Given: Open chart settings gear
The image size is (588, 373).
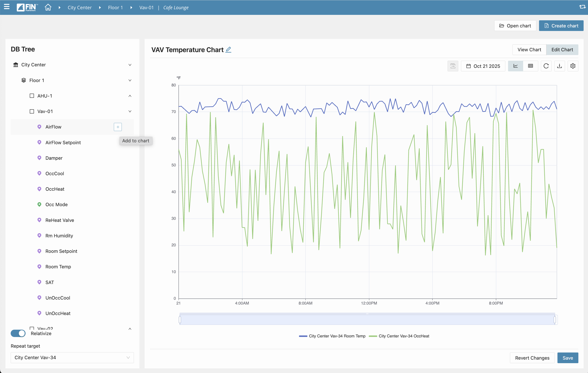Looking at the screenshot, I should click(x=573, y=66).
